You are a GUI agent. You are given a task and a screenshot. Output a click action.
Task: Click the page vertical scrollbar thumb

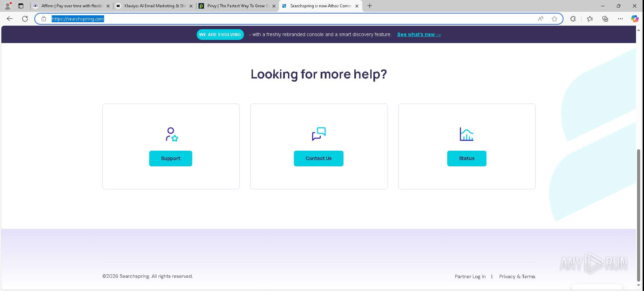click(x=638, y=215)
